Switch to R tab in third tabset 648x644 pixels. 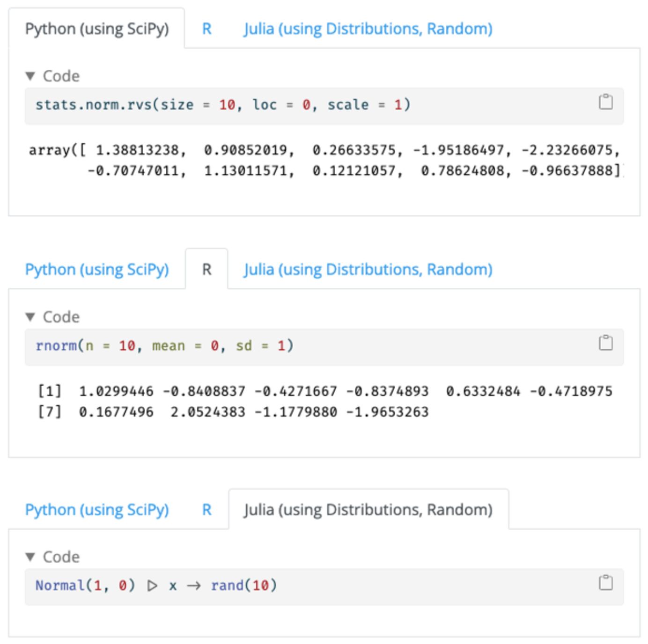[x=206, y=510]
